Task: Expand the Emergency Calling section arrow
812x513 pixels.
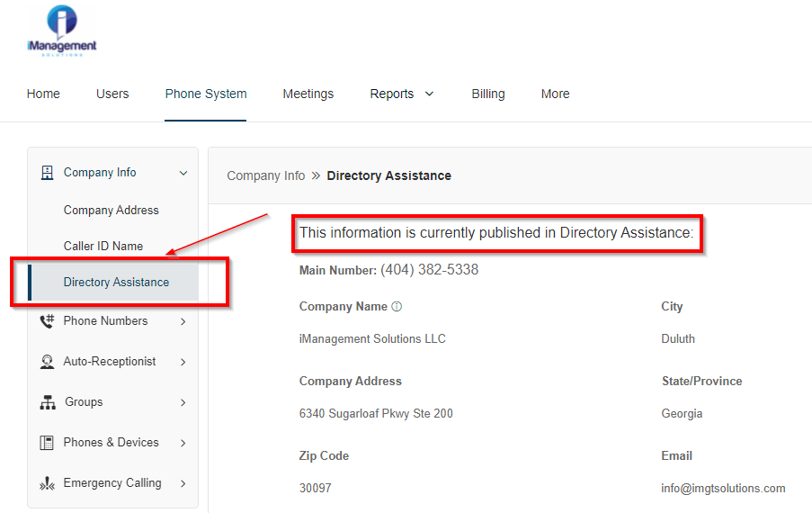Action: pos(183,483)
